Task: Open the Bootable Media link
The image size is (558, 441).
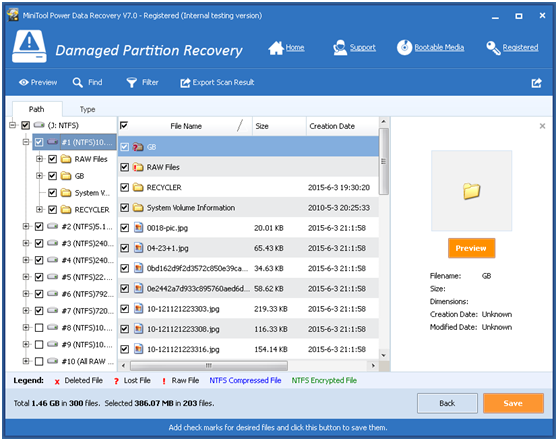Action: coord(439,47)
